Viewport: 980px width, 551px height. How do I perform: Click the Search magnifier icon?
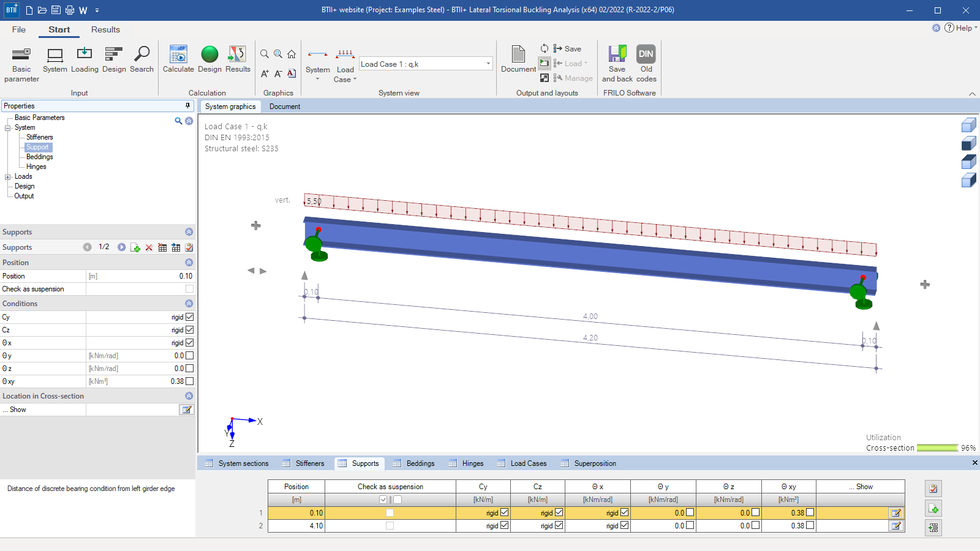(141, 60)
